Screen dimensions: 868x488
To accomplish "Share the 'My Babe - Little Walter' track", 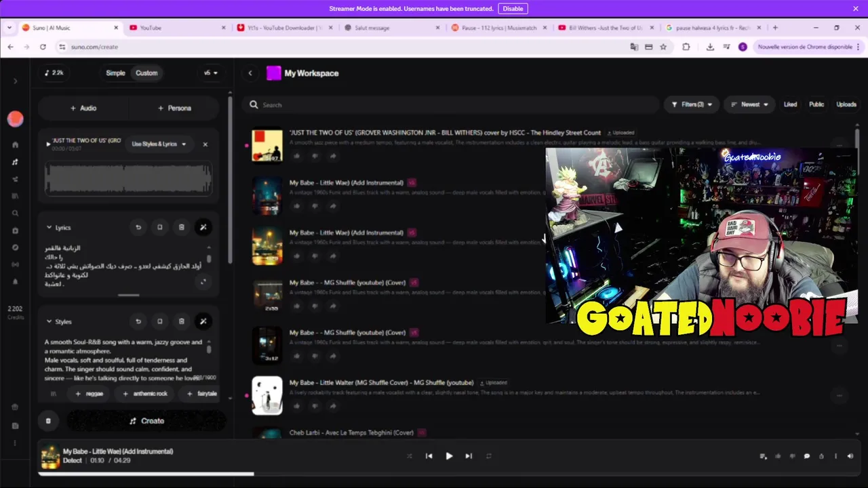I will (333, 406).
